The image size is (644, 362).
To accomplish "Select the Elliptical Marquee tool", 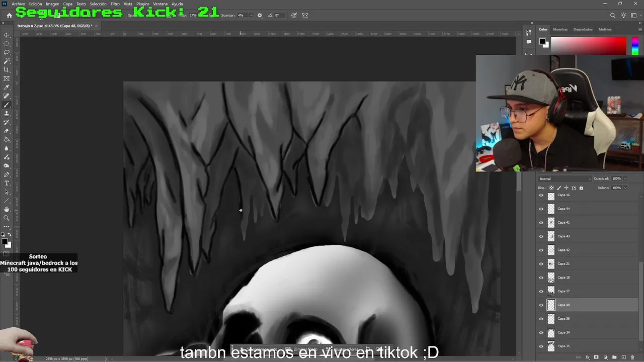I will point(7,44).
